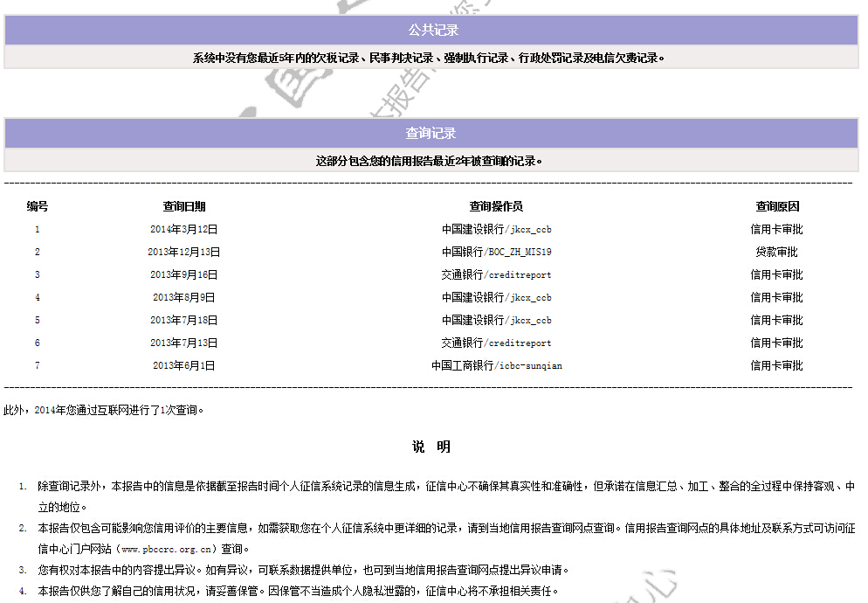Click 信用卡审批 in row 3
The width and height of the screenshot is (868, 603).
(776, 274)
